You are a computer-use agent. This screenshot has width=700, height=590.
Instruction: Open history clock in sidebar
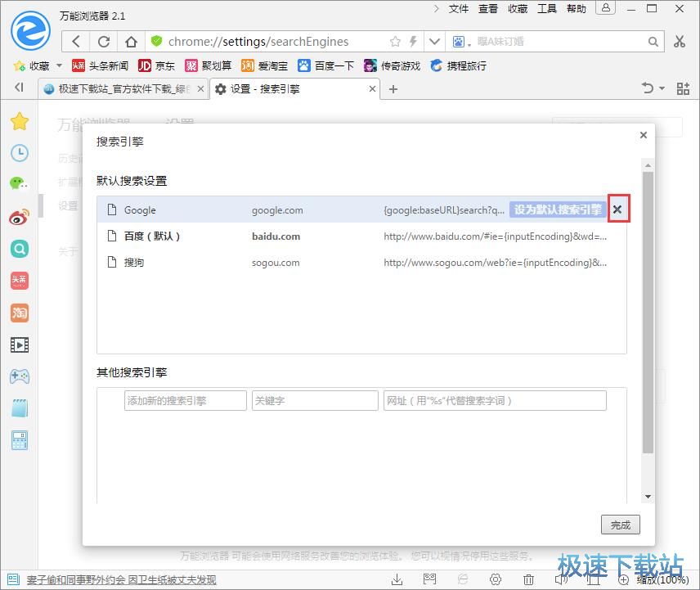click(20, 153)
